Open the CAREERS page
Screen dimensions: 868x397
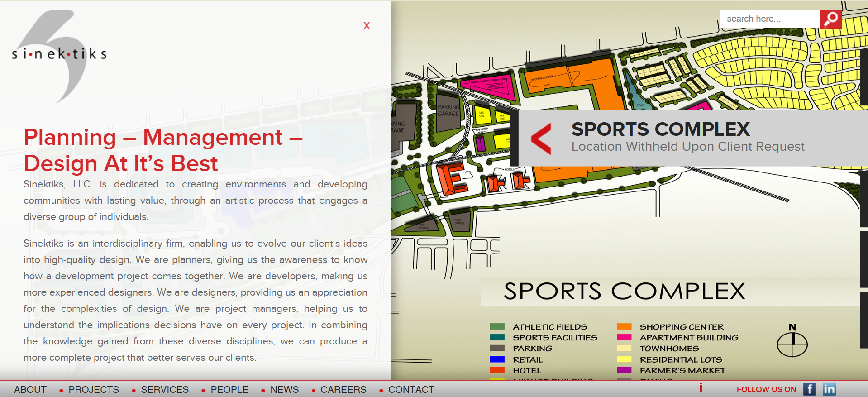click(343, 389)
